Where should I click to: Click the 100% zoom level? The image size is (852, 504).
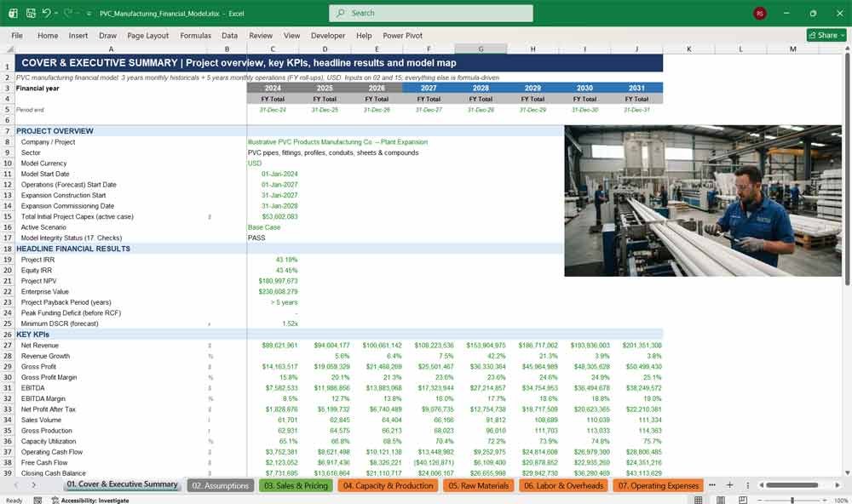841,501
